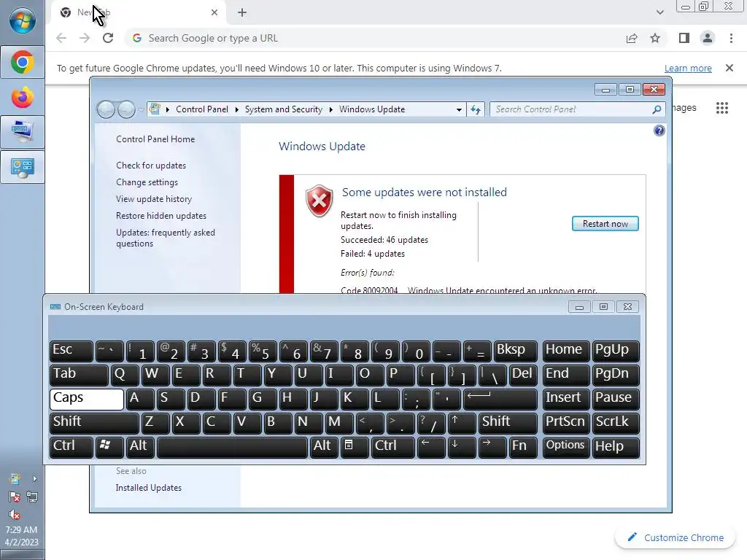Click the keyboard spacebar
747x560 pixels.
[232, 446]
